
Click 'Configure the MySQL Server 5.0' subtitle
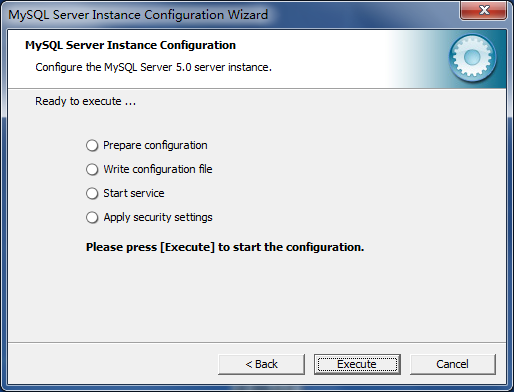[153, 67]
